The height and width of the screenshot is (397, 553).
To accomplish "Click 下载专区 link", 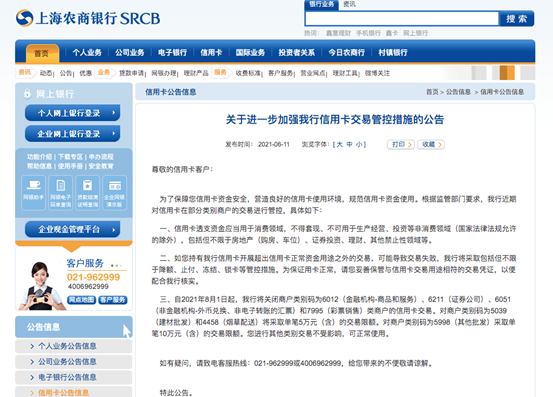I will pyautogui.click(x=70, y=157).
